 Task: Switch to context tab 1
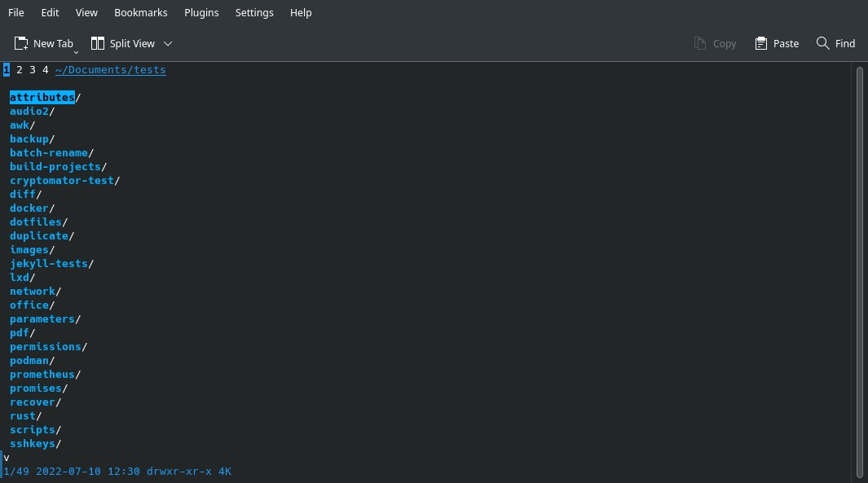[6, 70]
